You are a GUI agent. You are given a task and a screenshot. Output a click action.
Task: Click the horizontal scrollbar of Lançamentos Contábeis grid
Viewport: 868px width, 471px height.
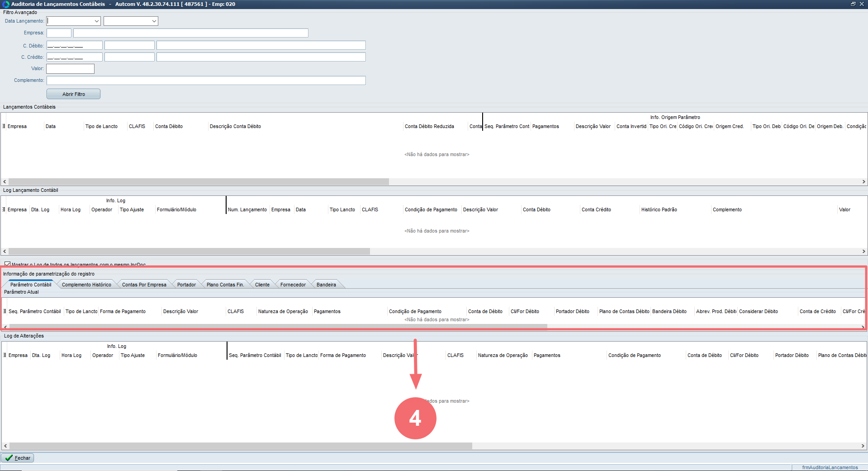[199, 181]
